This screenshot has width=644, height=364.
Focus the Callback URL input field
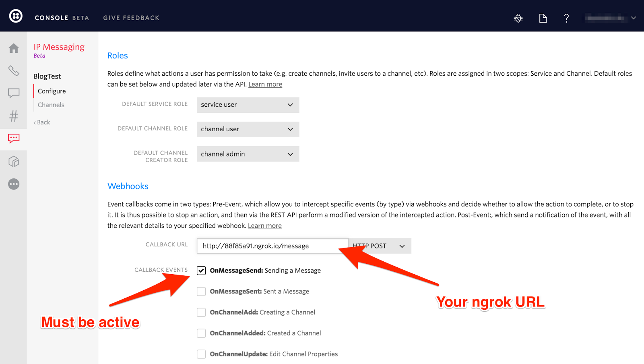coord(272,246)
